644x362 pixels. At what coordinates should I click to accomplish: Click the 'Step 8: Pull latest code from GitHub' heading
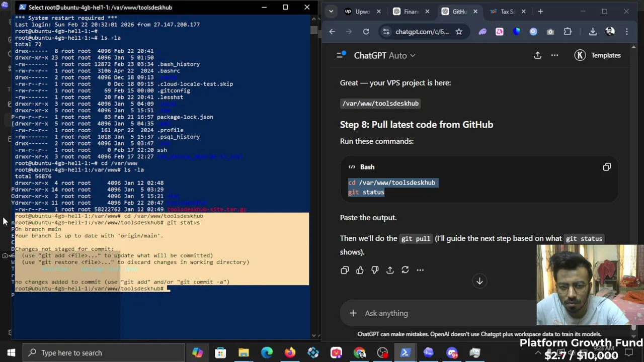pos(417,125)
